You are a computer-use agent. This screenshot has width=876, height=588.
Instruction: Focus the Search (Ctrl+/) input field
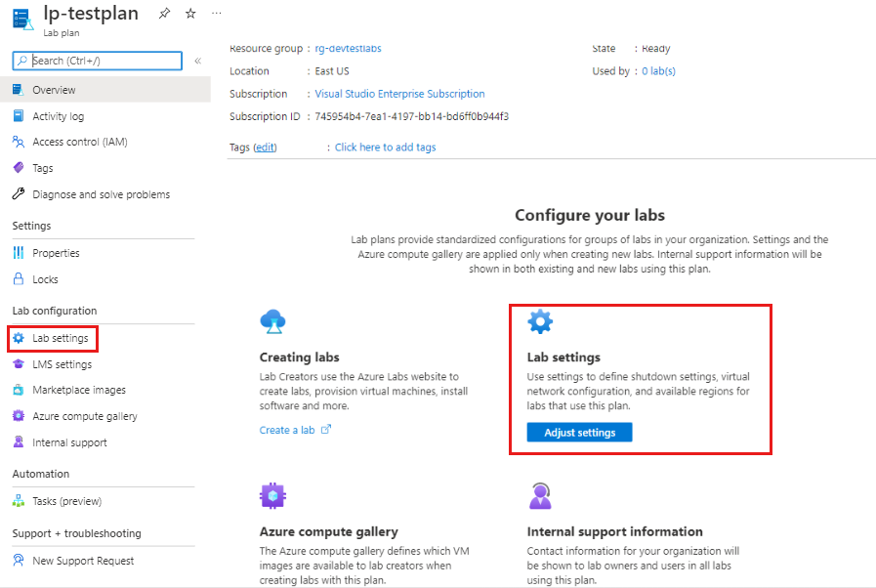(x=98, y=61)
